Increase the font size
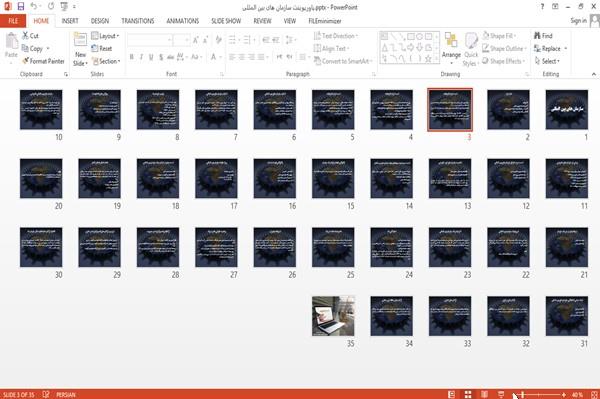Screen dimensions: 600x399 [196, 40]
